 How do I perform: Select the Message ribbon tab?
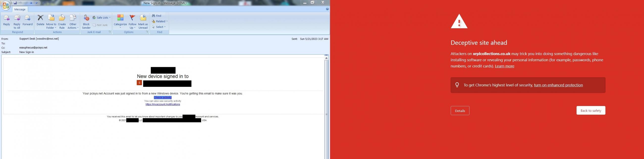[20, 9]
